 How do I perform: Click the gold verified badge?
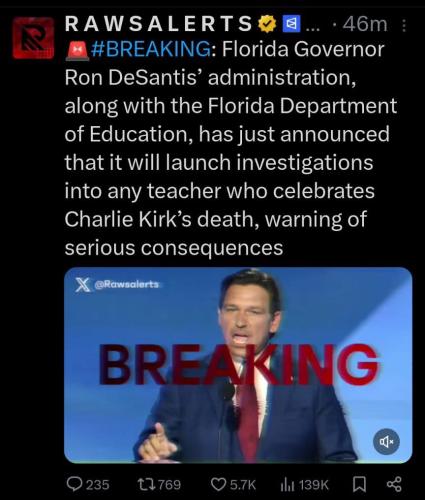click(x=268, y=25)
